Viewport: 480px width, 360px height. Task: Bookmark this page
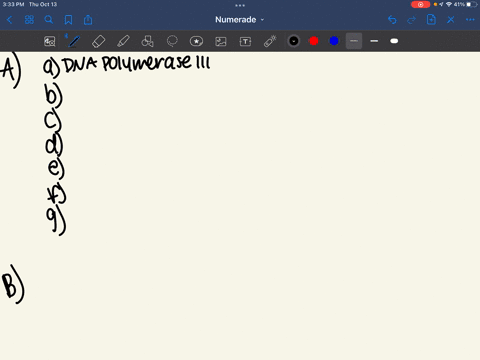[68, 20]
